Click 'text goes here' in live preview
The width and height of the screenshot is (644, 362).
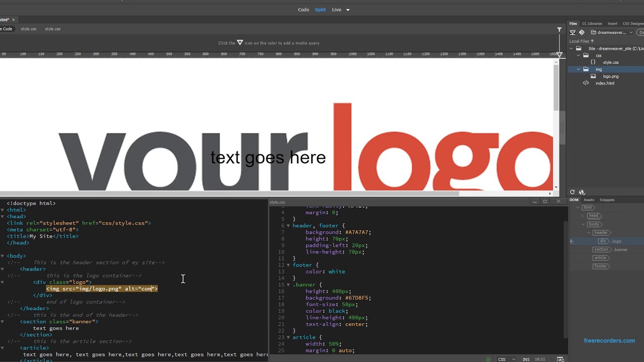(x=268, y=158)
